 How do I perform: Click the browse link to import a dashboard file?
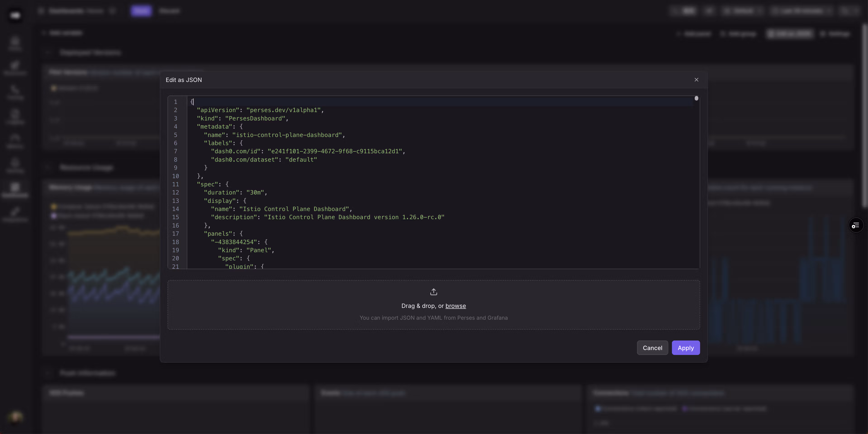[x=455, y=306]
